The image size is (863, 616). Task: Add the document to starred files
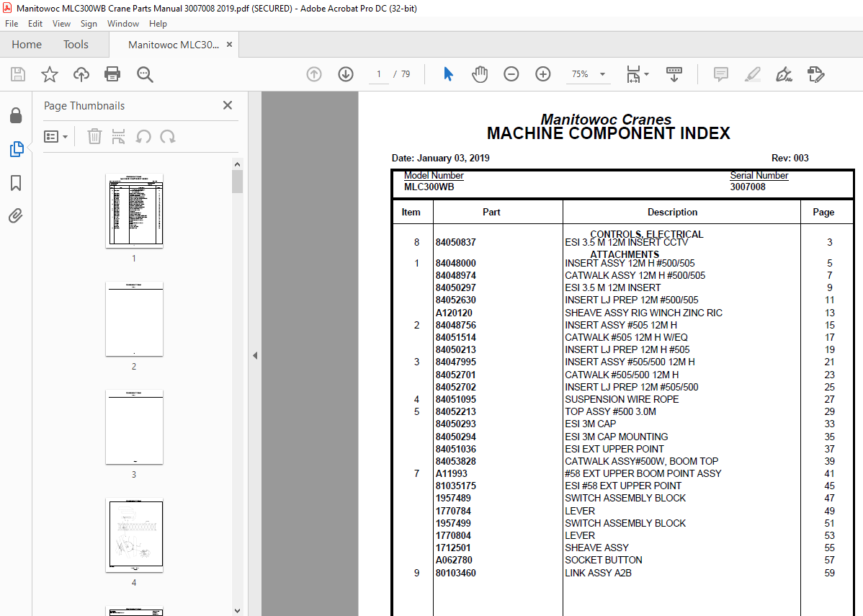pyautogui.click(x=50, y=74)
